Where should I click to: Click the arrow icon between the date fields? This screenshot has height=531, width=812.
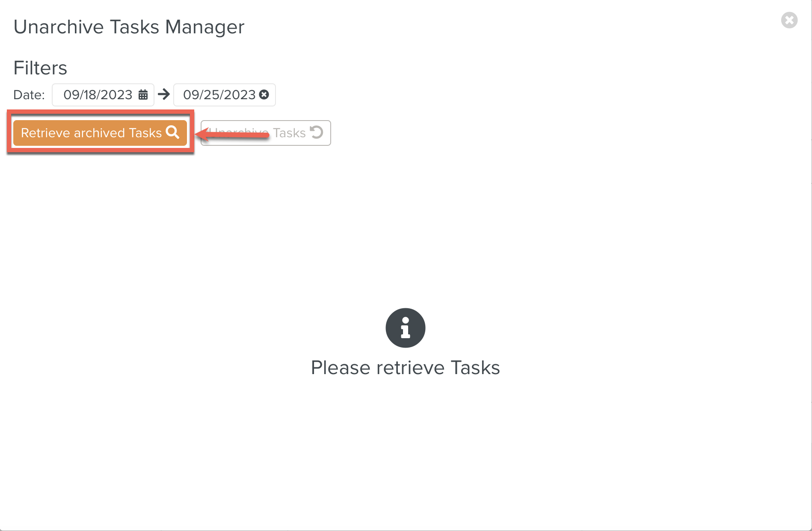(x=164, y=95)
